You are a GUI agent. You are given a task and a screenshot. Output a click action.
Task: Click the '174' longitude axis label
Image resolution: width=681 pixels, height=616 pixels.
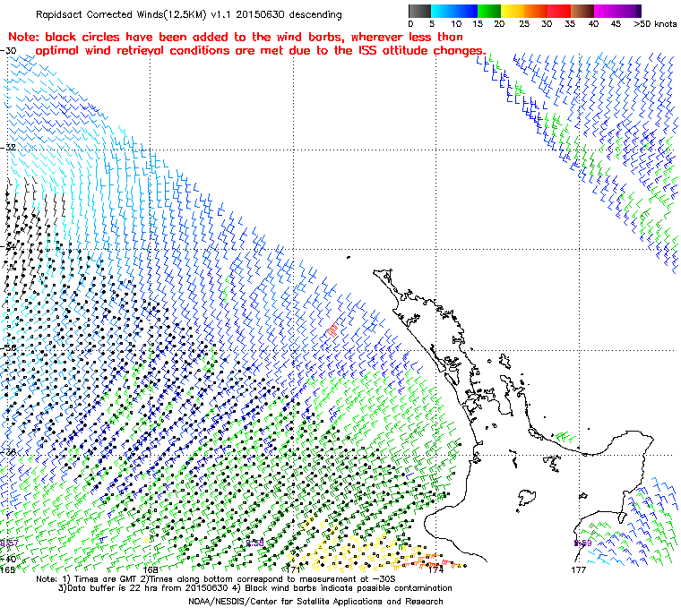coord(436,569)
